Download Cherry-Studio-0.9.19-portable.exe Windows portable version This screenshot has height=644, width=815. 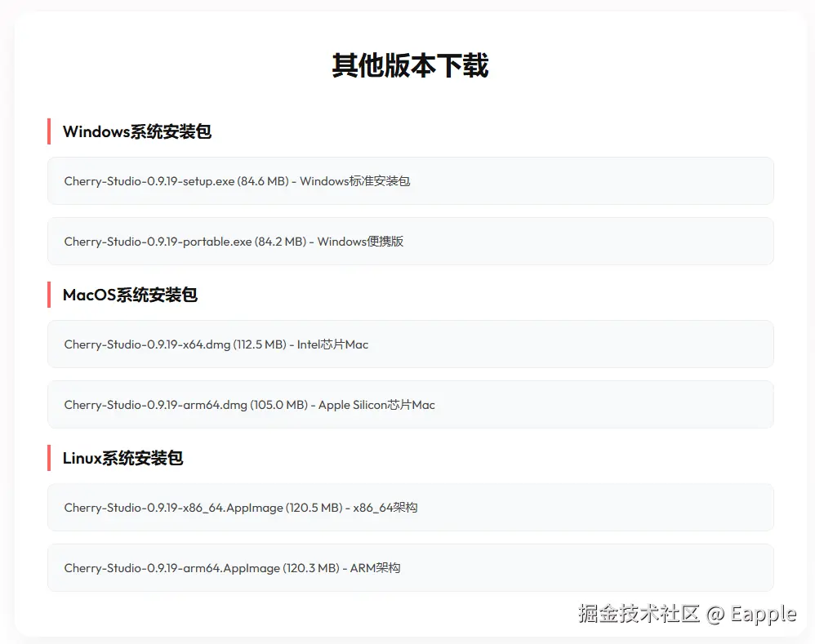pyautogui.click(x=411, y=241)
